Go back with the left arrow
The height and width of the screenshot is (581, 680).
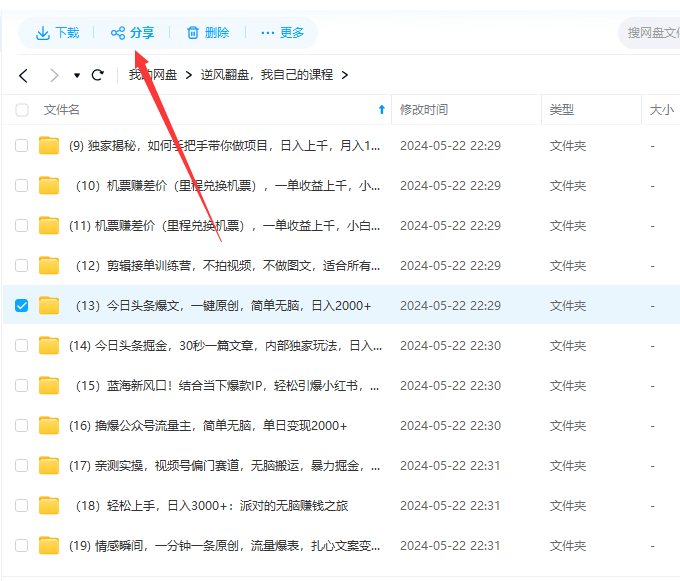[x=24, y=75]
